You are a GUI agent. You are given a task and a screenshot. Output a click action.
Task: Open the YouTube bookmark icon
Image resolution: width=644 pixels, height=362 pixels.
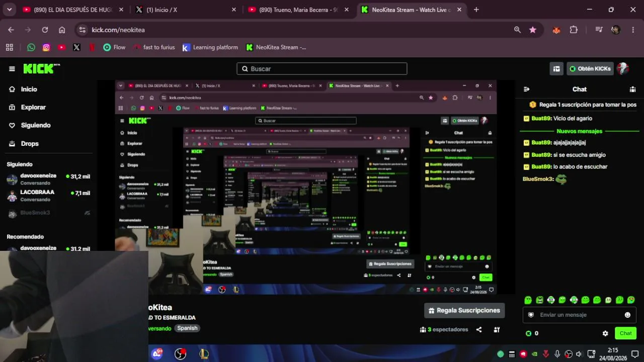(61, 47)
